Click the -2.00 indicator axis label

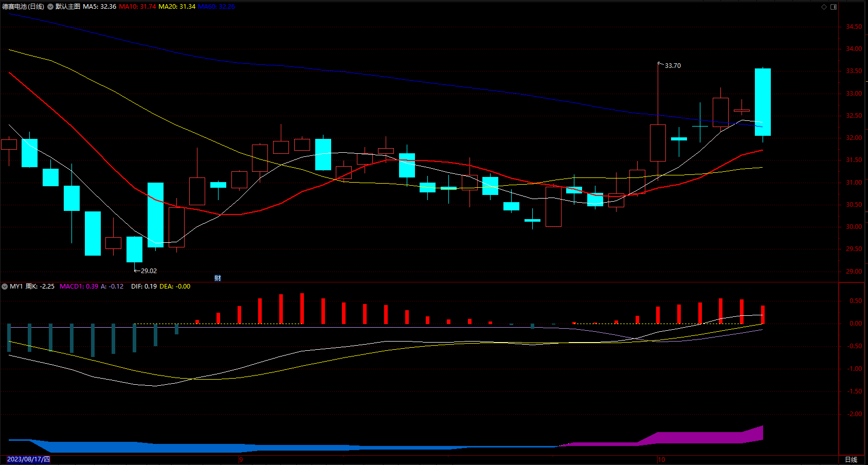[855, 414]
